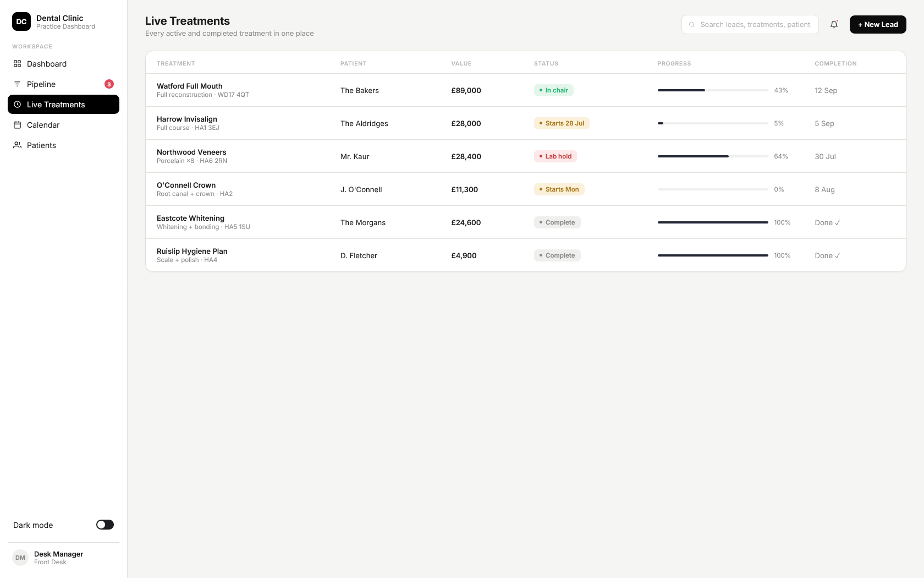Open the Patients menu item

(x=63, y=145)
